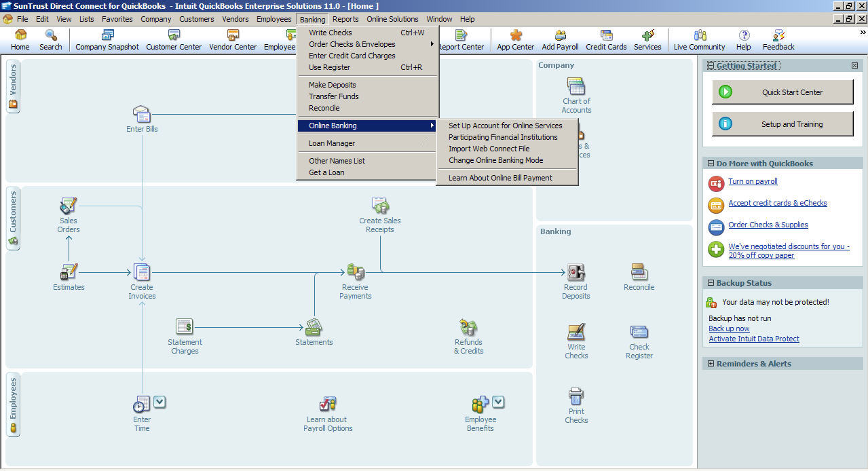
Task: Select Transfer Funds menu item
Action: coord(368,96)
